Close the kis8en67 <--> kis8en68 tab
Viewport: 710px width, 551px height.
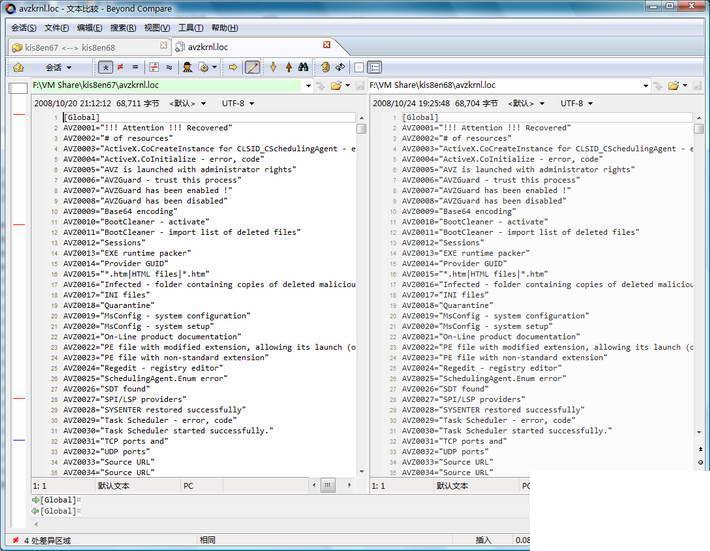163,45
